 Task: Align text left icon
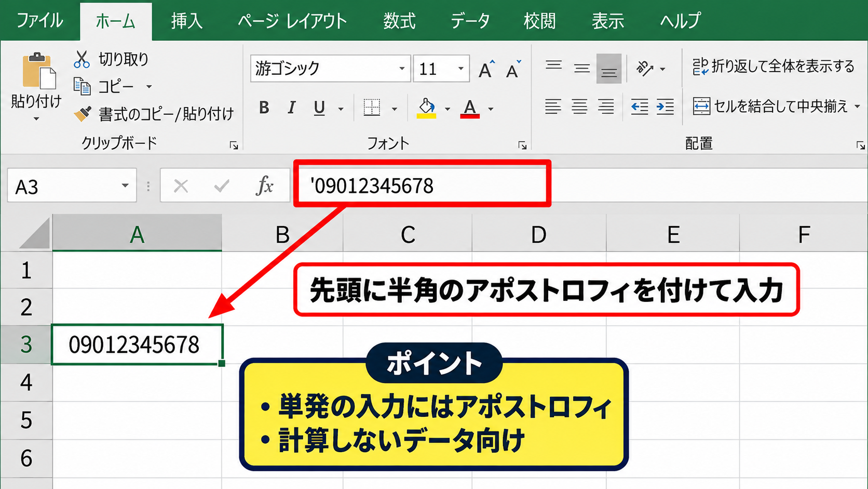(553, 107)
